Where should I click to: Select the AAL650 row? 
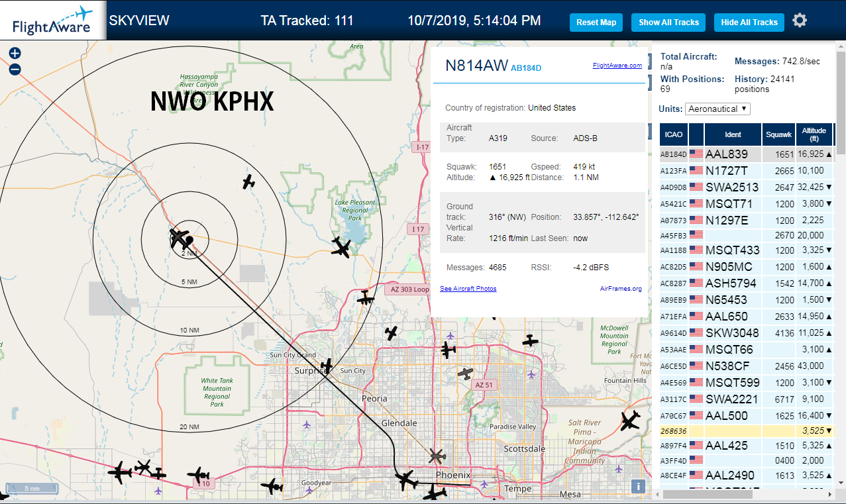(747, 316)
